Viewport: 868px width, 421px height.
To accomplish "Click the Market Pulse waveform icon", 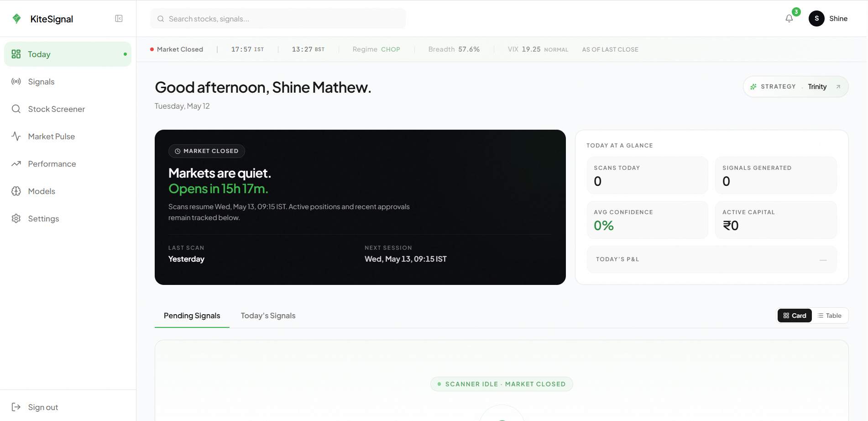I will pos(16,137).
